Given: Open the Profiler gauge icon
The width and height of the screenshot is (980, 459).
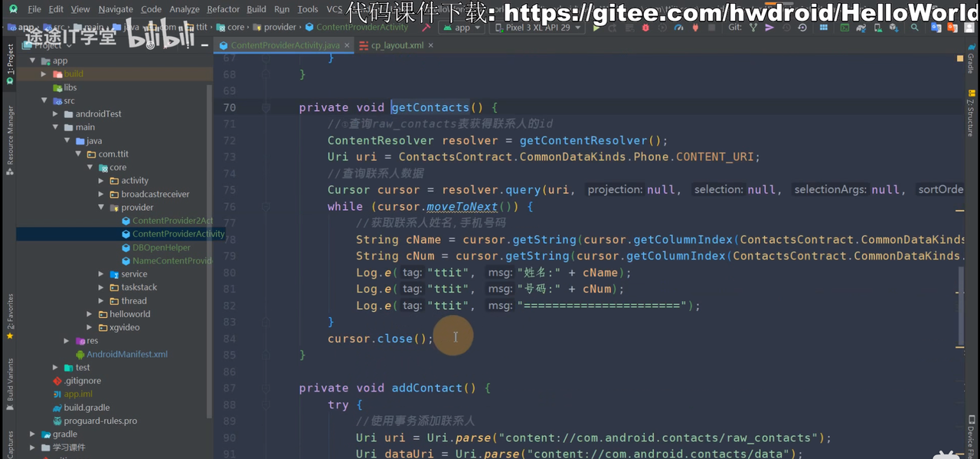Looking at the screenshot, I should tap(678, 28).
